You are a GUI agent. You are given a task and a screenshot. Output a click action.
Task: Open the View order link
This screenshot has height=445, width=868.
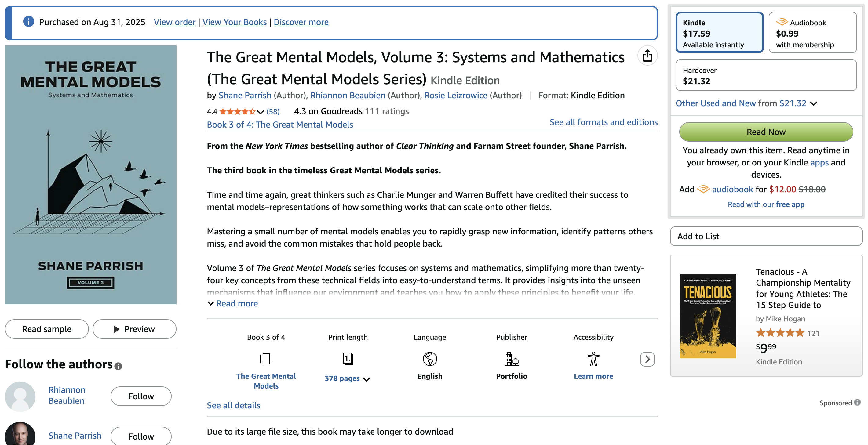tap(174, 22)
